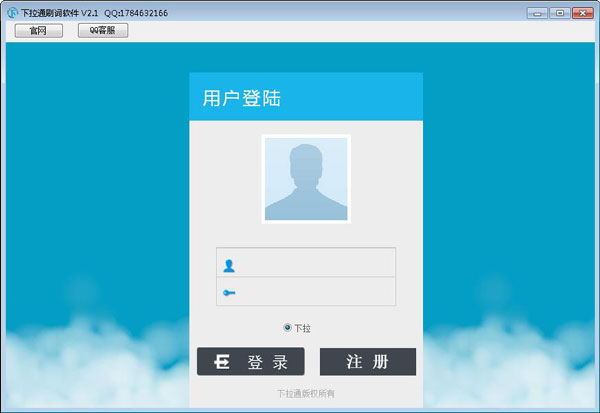
Task: Click the key icon in the password field
Action: point(229,293)
